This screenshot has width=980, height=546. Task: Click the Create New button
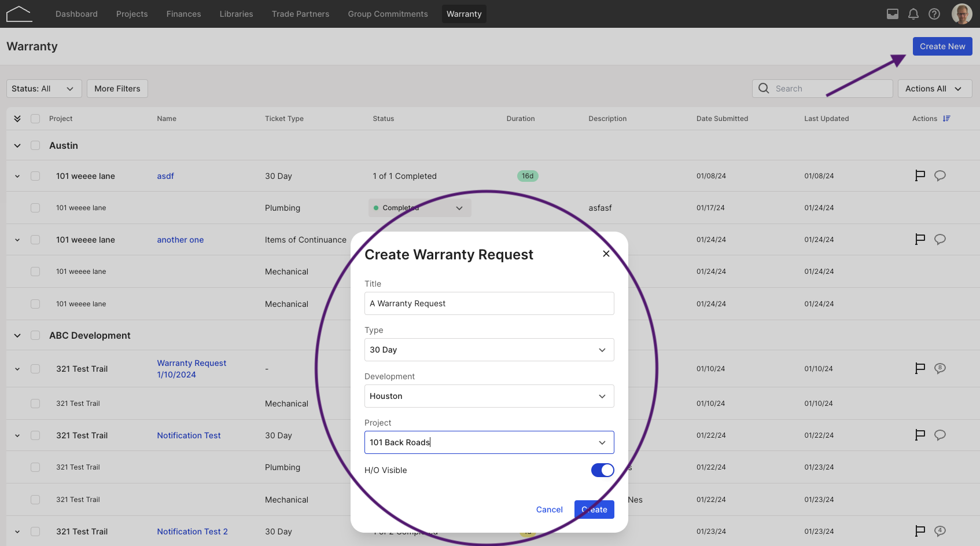942,46
